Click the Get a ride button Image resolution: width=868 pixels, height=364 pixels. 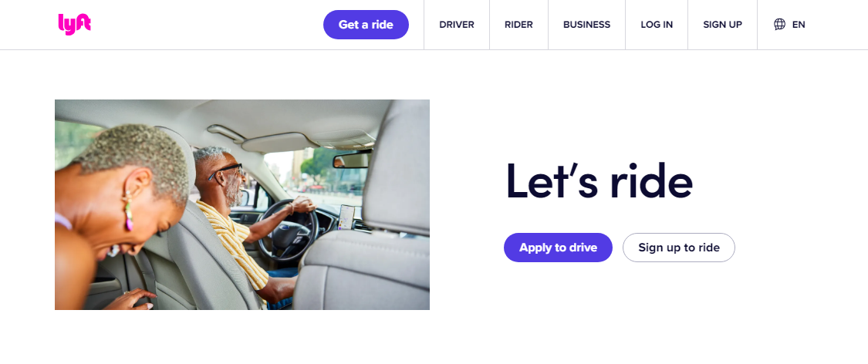click(x=366, y=25)
